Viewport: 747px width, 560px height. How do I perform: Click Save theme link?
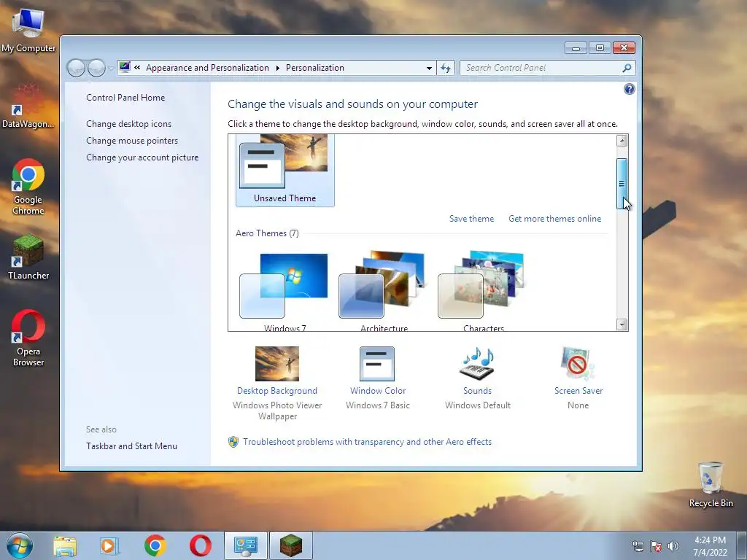pyautogui.click(x=471, y=219)
